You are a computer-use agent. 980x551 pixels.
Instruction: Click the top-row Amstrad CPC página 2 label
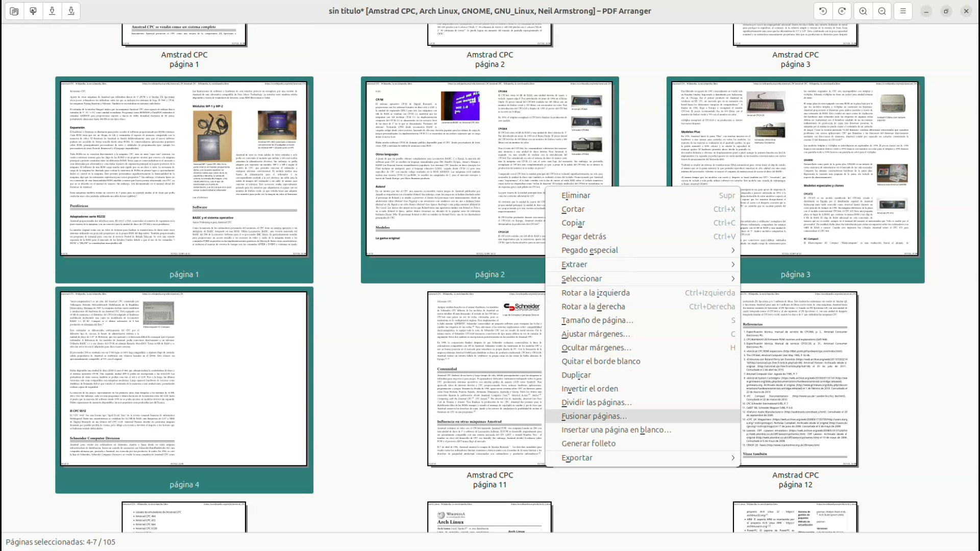tap(489, 59)
